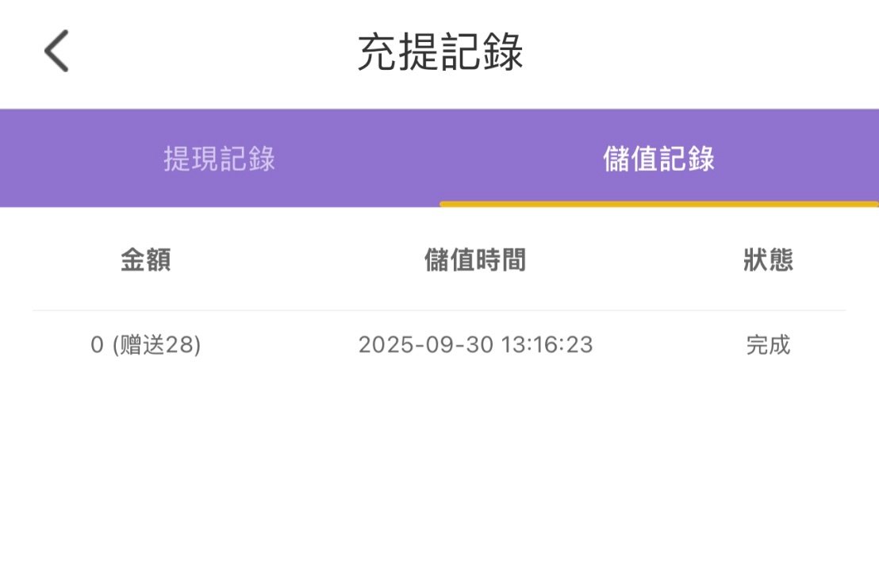Tap the 狀態 column header
Screen dimensions: 879x588
pos(768,260)
